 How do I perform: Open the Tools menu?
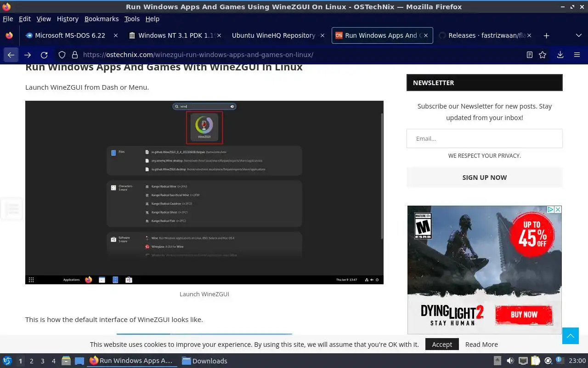132,19
